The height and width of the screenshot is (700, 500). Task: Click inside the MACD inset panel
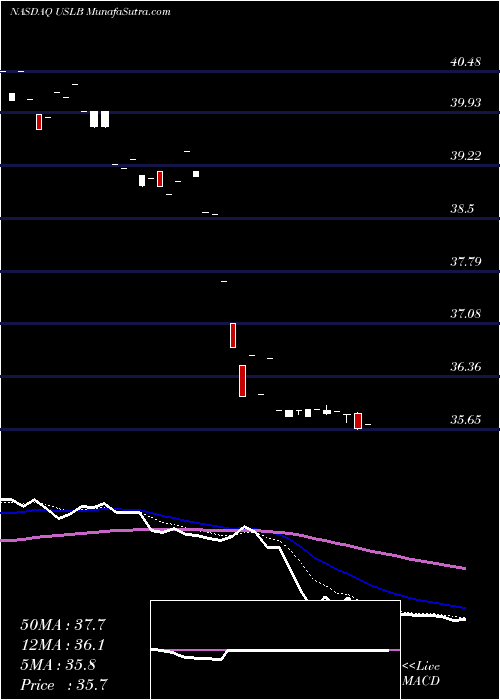pyautogui.click(x=275, y=650)
